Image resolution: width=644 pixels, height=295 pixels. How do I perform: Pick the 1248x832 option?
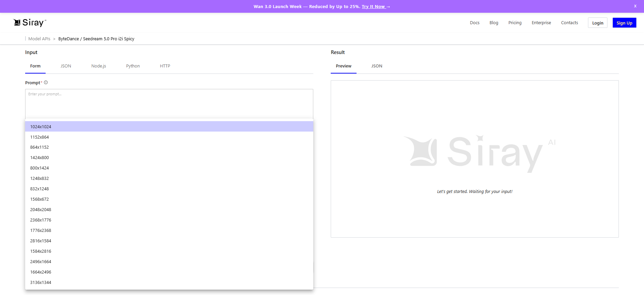169,179
